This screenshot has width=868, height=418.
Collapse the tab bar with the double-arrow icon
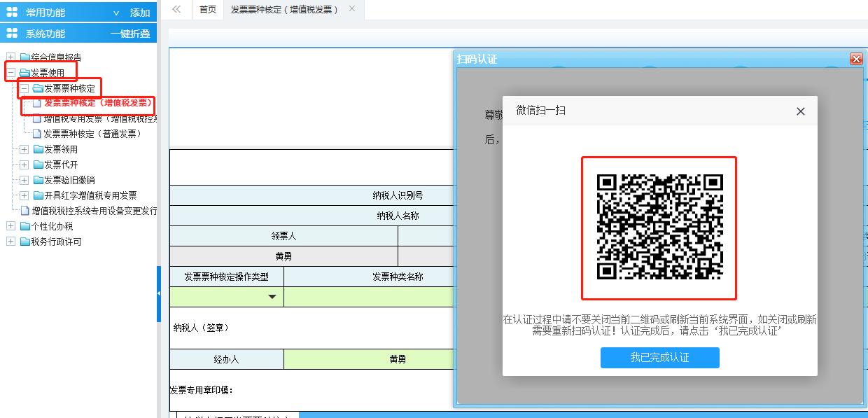[x=177, y=10]
